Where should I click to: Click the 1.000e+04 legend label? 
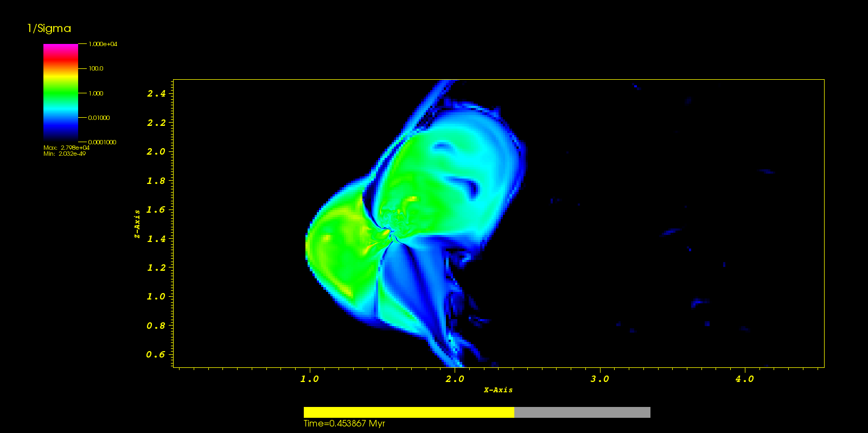click(103, 44)
